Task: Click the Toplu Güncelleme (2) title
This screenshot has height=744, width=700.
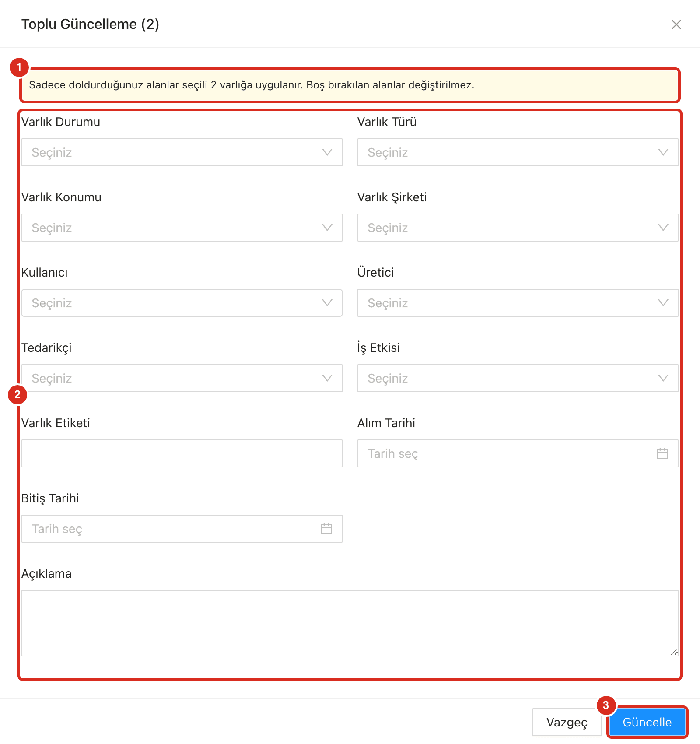Action: 91,24
